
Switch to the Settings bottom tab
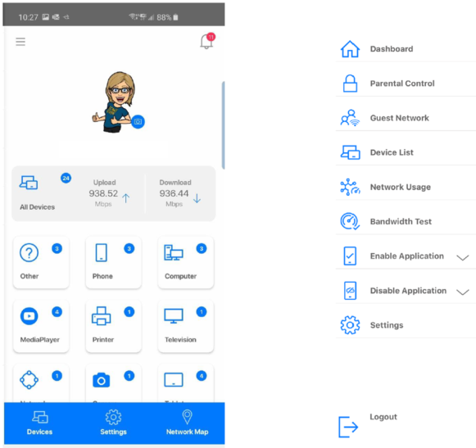tap(114, 423)
